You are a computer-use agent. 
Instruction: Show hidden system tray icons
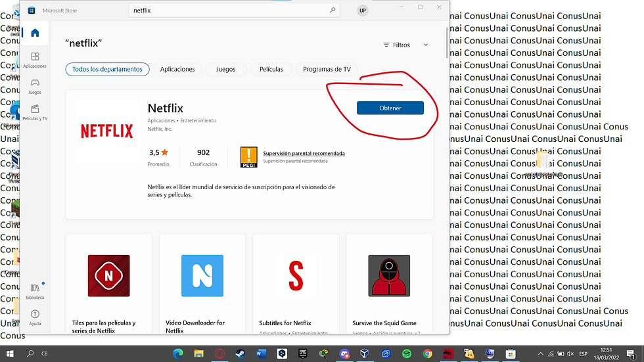point(540,354)
